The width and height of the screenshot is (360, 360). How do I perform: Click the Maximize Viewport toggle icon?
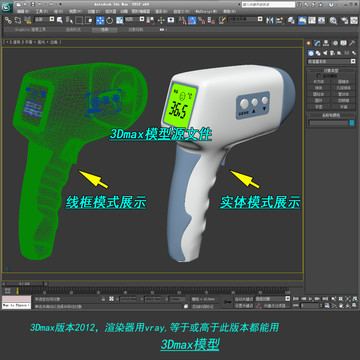(354, 305)
